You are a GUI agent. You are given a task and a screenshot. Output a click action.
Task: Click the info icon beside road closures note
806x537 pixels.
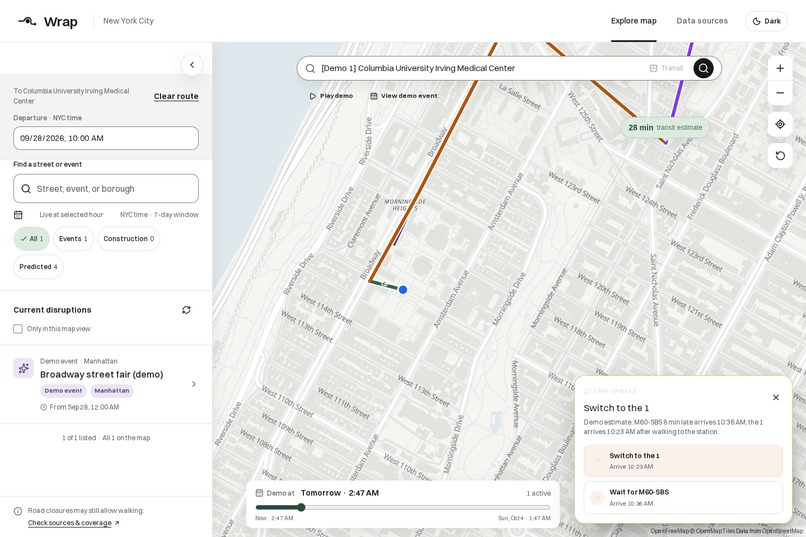(17, 511)
